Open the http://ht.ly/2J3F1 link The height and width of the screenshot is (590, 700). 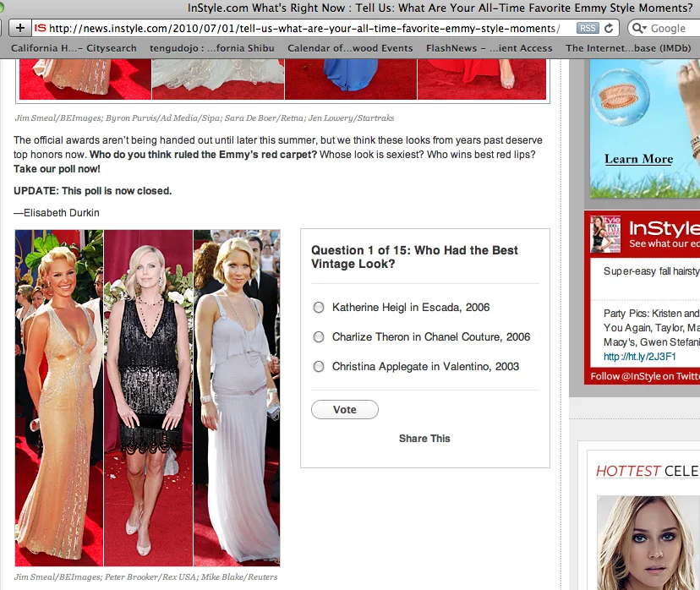click(x=640, y=357)
